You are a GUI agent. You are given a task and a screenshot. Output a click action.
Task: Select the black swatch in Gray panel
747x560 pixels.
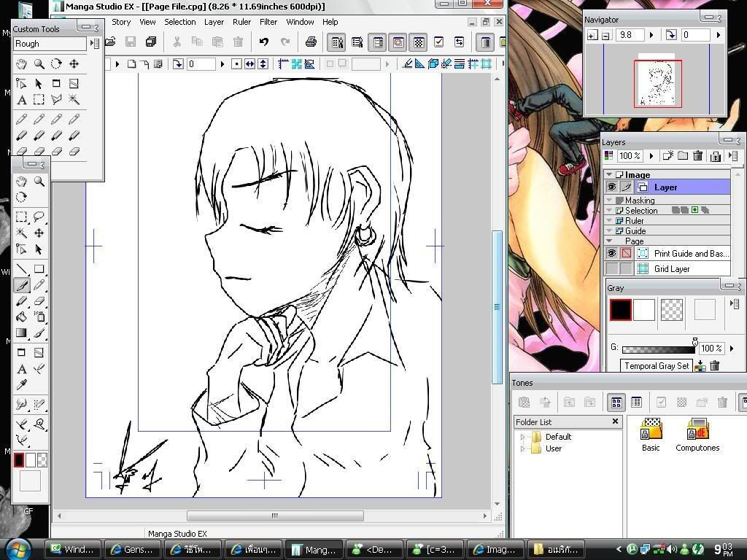(621, 310)
